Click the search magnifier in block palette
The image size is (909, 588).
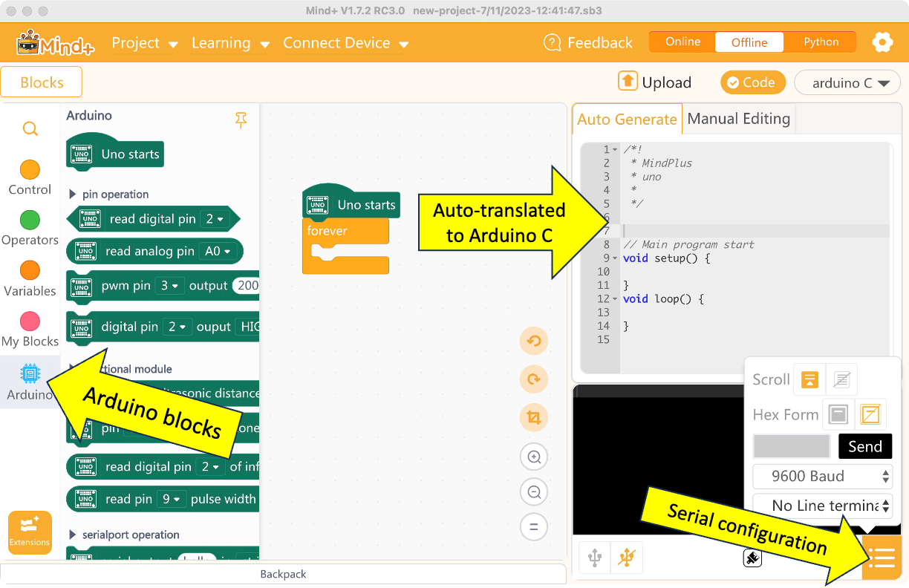pos(30,129)
